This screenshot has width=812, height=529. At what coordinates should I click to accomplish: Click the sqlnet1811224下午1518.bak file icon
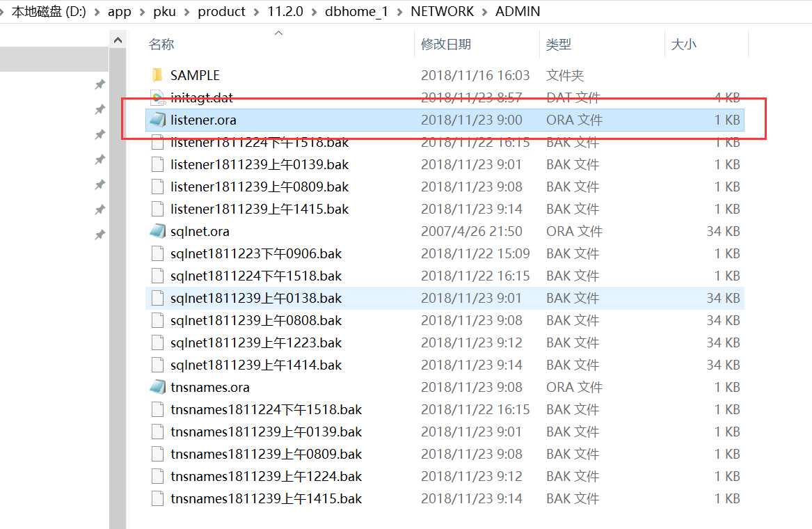click(157, 276)
